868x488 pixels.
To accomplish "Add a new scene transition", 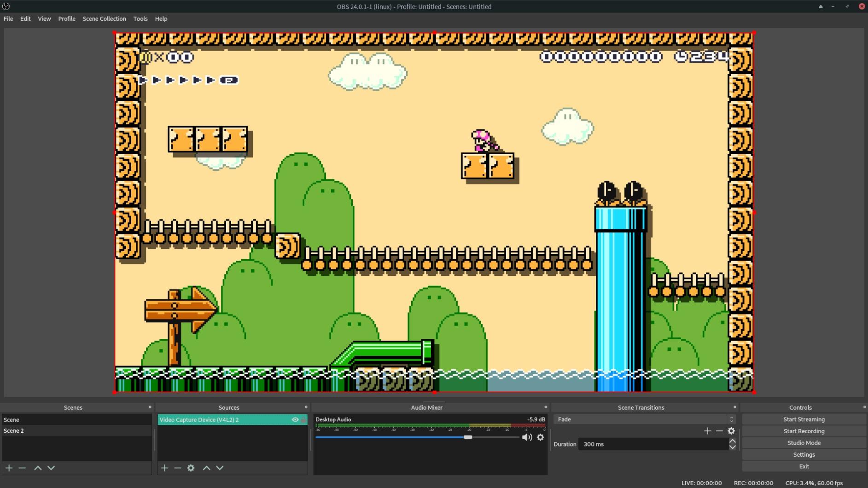I will (x=707, y=431).
